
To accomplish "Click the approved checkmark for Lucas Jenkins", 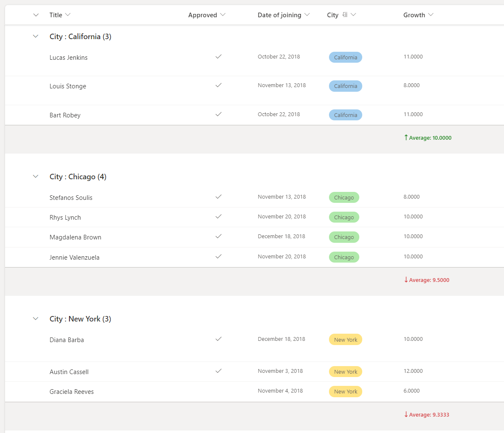I will [218, 57].
